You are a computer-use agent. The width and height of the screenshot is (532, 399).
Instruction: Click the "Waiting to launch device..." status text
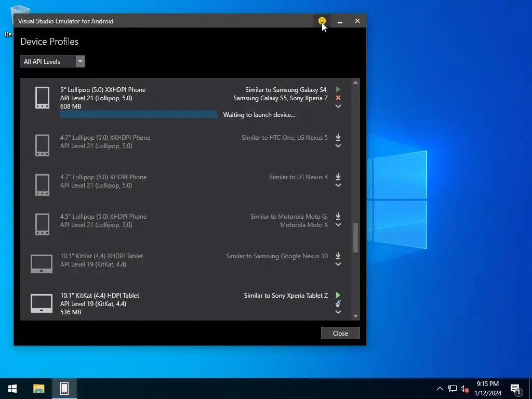pos(259,115)
